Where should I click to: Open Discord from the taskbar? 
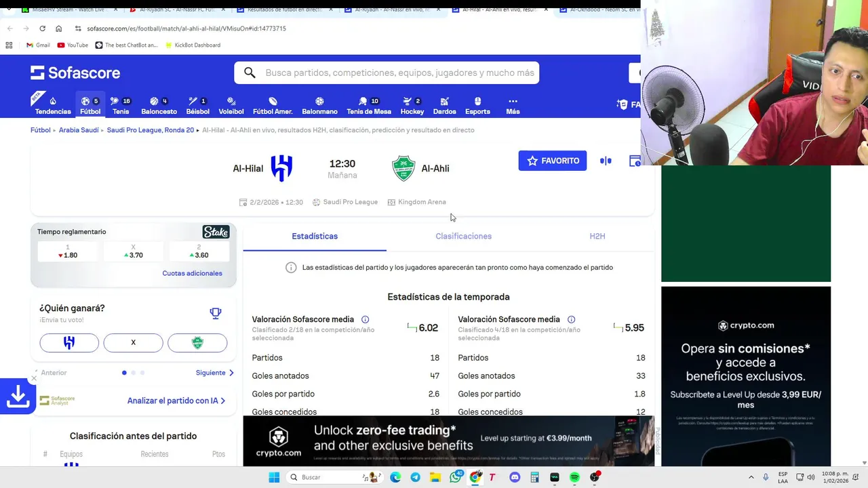coord(515,477)
